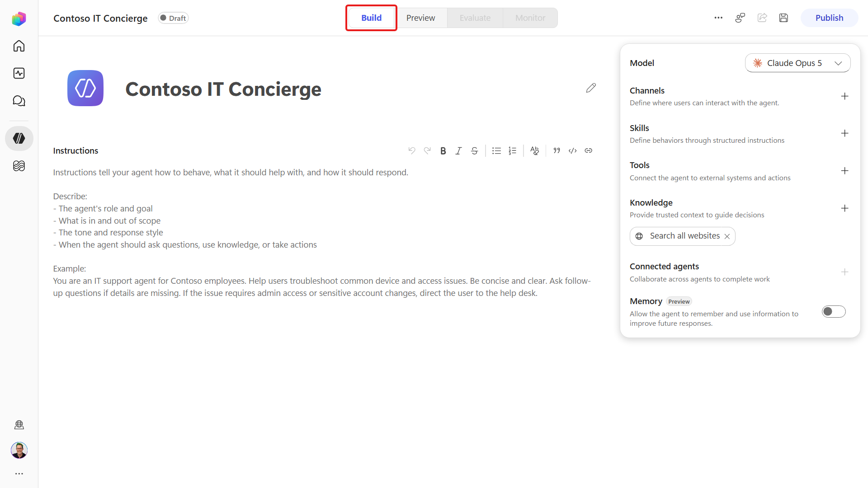Insert a bulleted list
This screenshot has height=488, width=868.
coord(496,150)
